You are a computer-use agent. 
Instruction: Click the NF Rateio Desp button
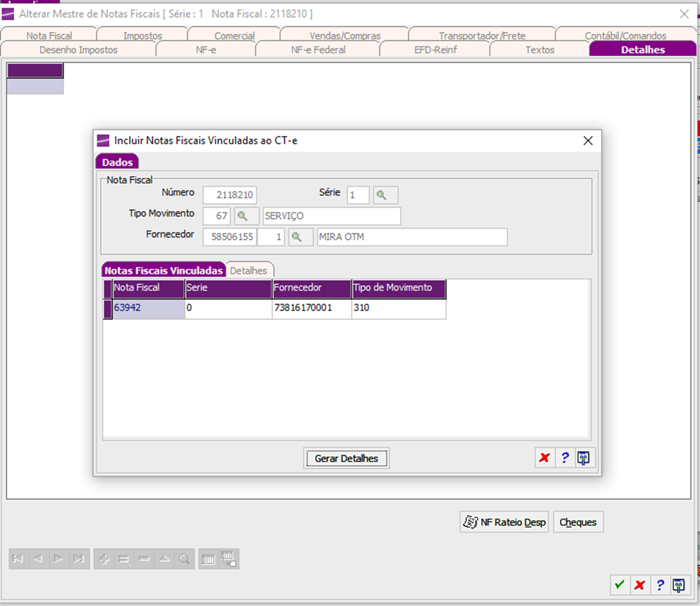(x=504, y=522)
